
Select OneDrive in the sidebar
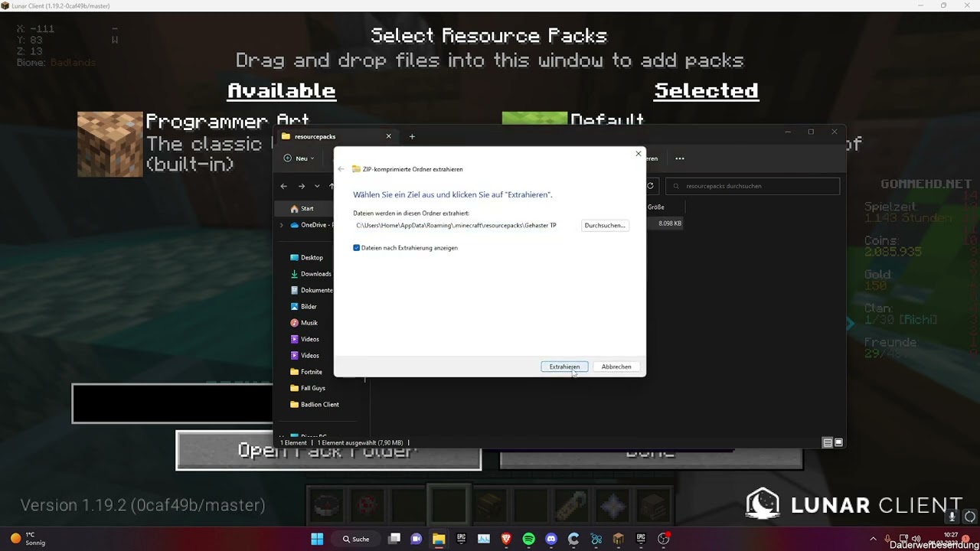click(312, 225)
